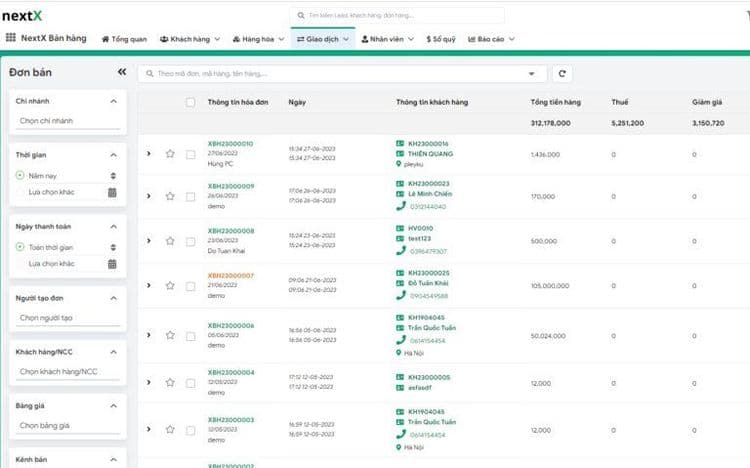Open the search options dropdown arrow

(531, 74)
